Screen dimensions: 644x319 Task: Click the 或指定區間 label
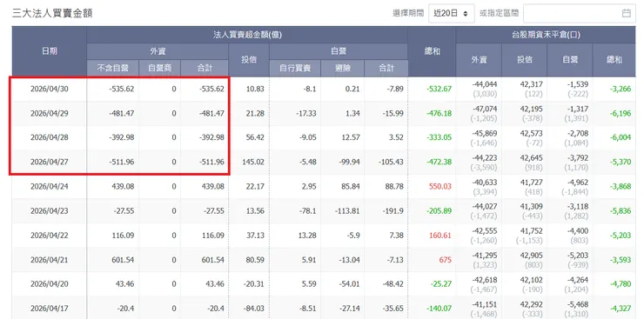(499, 14)
